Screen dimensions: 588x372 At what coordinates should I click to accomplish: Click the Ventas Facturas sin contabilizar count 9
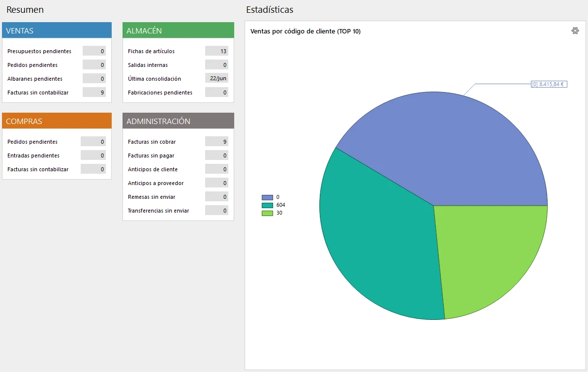point(94,92)
